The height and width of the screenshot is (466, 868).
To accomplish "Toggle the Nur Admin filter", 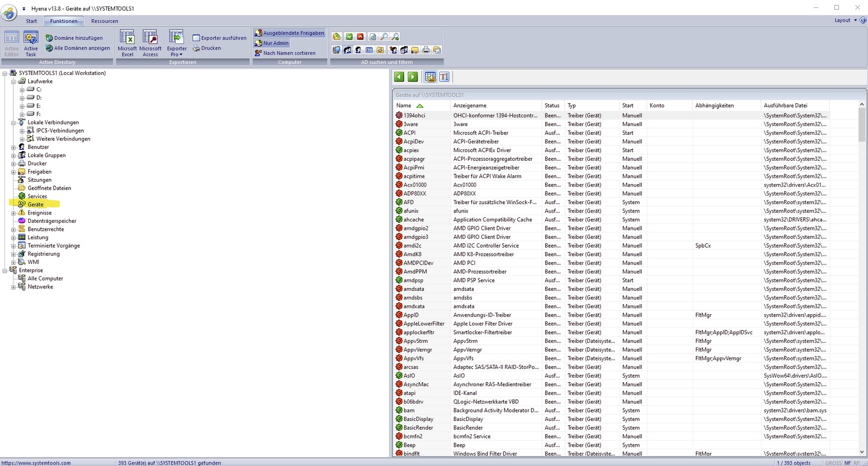I will [x=272, y=43].
